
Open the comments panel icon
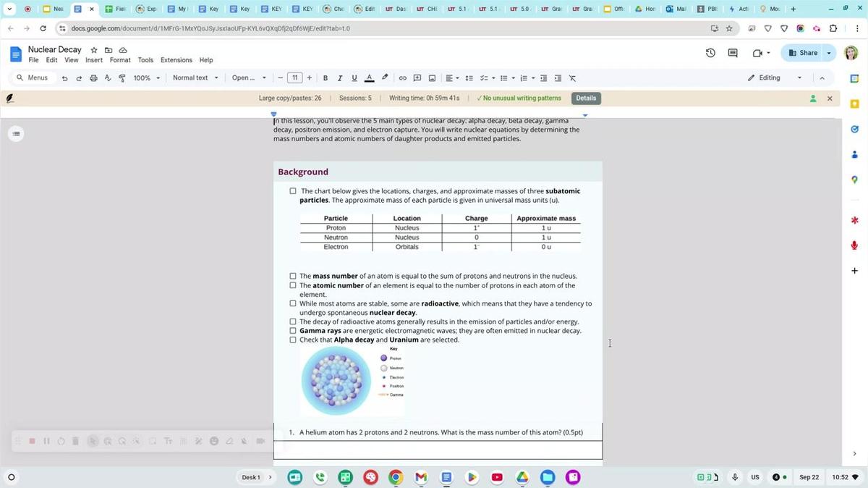tap(733, 53)
